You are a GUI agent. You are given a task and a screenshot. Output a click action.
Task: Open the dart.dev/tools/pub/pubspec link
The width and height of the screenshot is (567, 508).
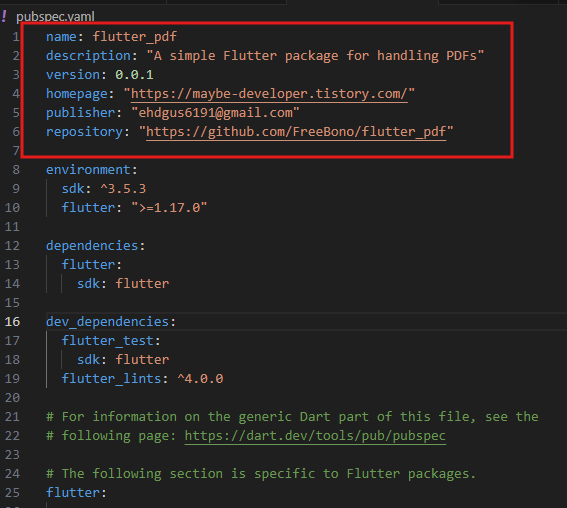(315, 436)
